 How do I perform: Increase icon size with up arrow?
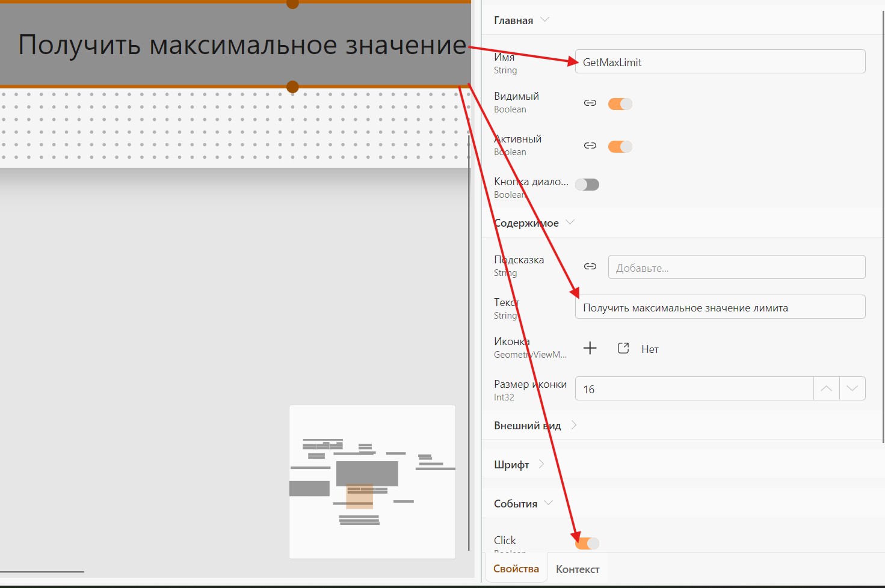tap(827, 388)
